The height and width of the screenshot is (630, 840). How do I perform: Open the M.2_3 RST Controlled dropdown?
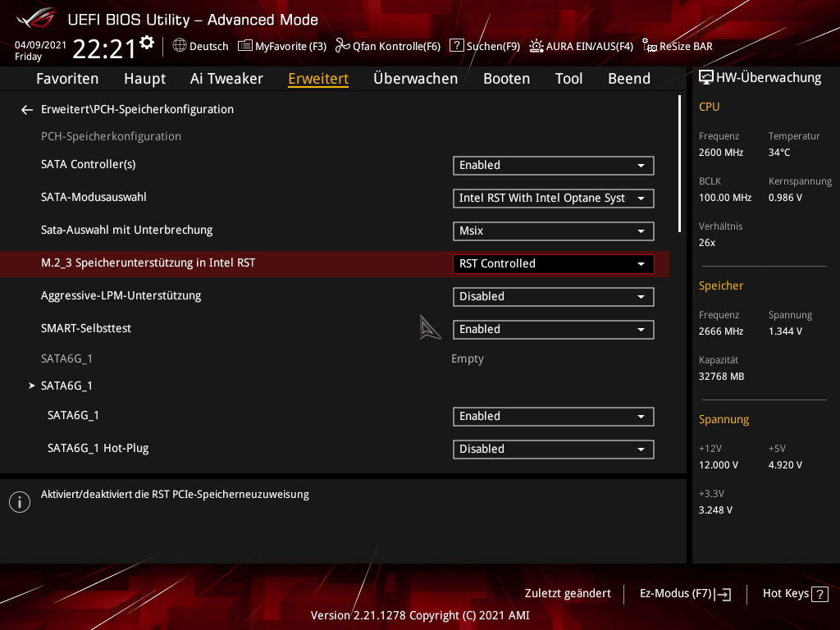click(554, 263)
